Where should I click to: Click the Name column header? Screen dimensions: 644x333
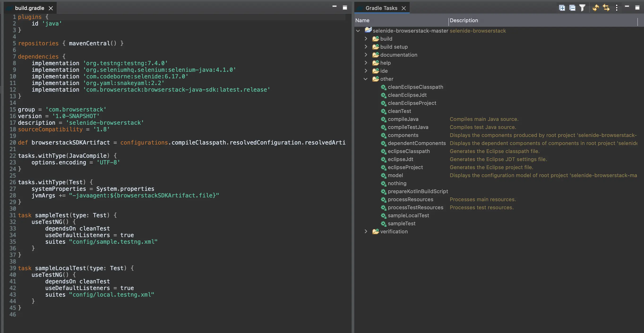click(x=362, y=21)
